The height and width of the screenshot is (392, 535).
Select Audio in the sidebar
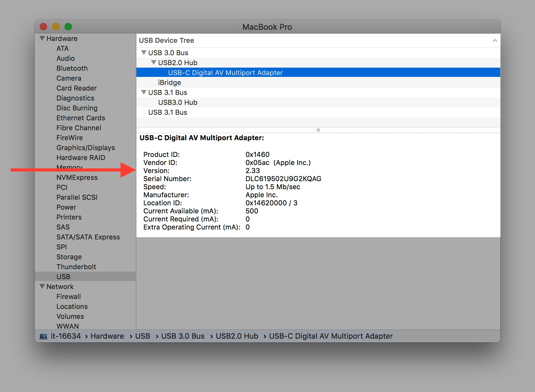(x=66, y=59)
